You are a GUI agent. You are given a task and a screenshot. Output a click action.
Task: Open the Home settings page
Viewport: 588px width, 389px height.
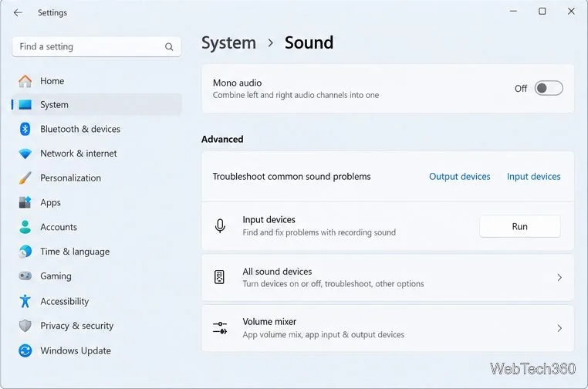point(96,81)
